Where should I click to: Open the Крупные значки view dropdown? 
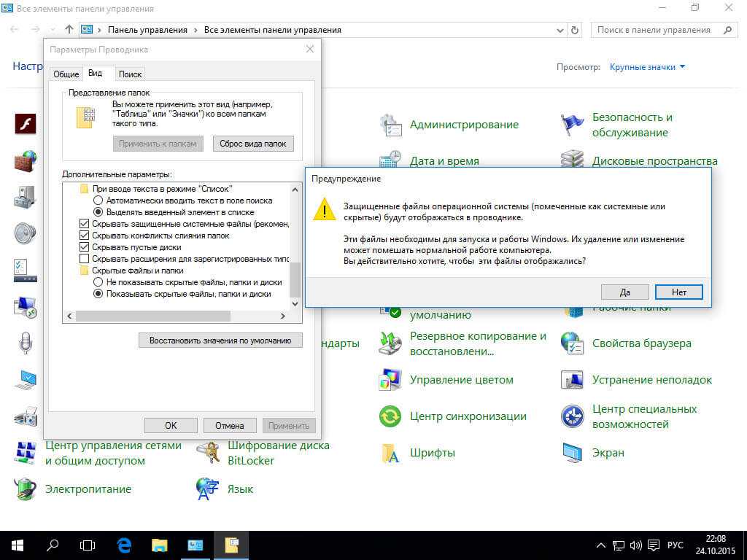pyautogui.click(x=647, y=67)
